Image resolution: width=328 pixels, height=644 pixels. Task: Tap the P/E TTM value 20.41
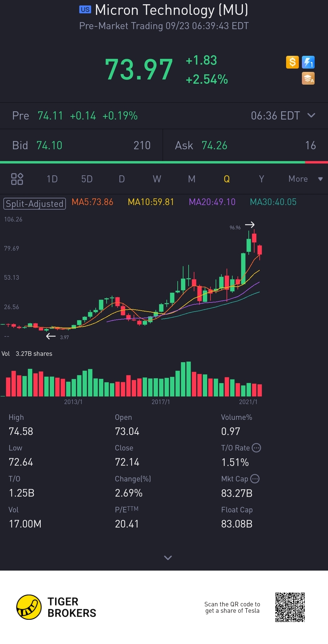pos(127,524)
